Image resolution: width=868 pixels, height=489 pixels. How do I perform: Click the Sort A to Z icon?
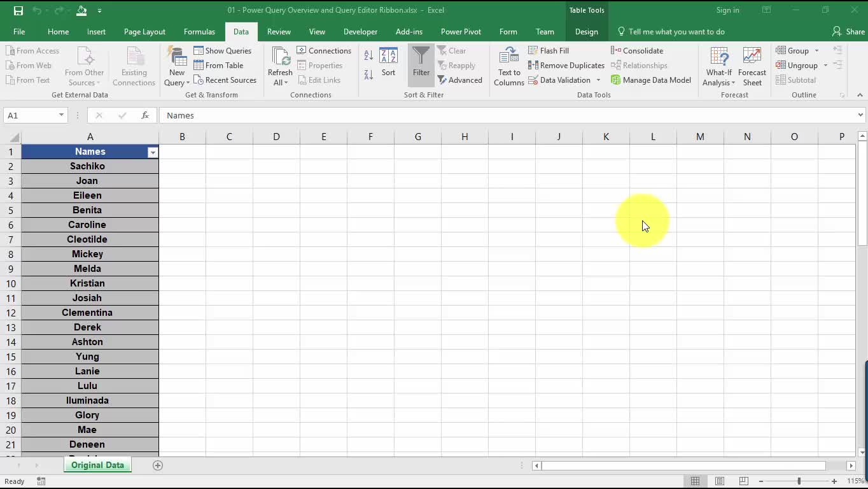pos(368,56)
